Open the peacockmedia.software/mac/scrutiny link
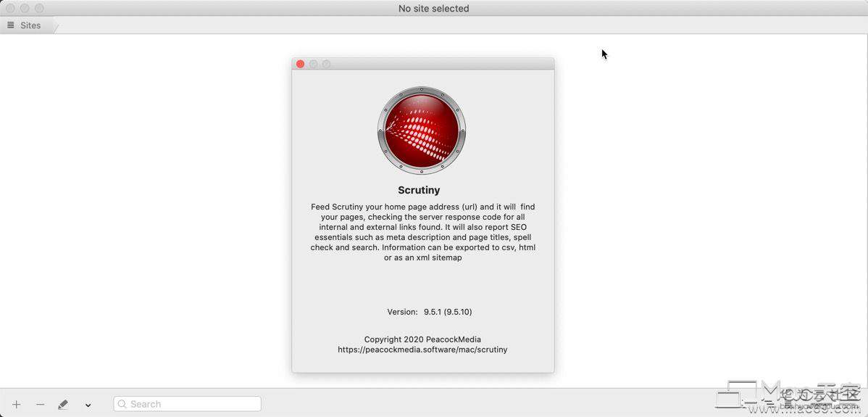 pos(422,350)
